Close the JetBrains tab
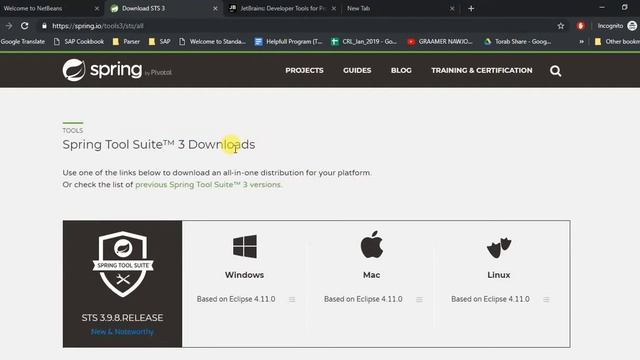The image size is (640, 360). click(x=333, y=8)
